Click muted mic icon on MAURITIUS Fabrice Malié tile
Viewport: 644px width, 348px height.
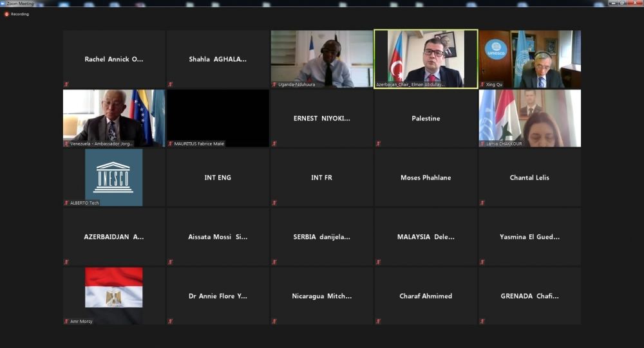(x=171, y=143)
